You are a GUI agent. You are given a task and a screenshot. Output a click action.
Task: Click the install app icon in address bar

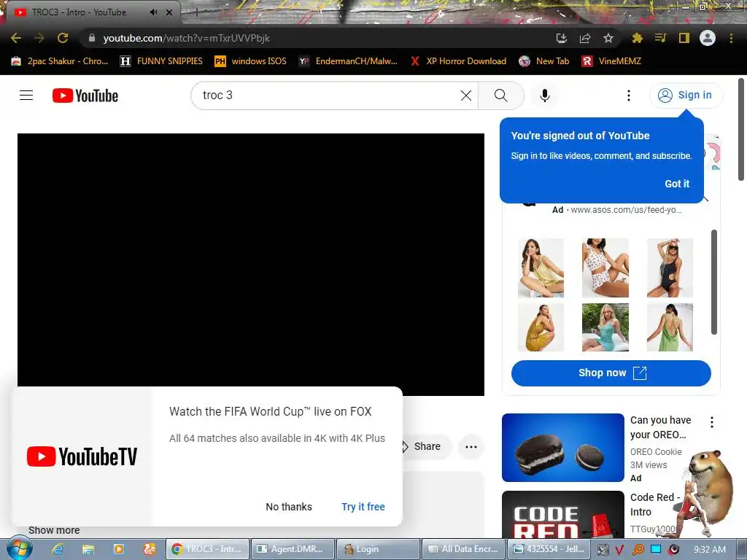(x=561, y=38)
